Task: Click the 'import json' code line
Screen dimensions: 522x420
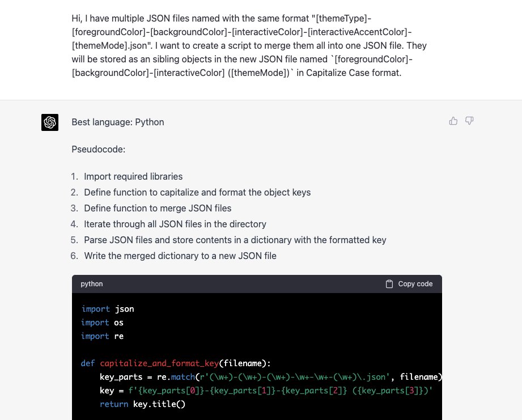Action: click(x=108, y=309)
